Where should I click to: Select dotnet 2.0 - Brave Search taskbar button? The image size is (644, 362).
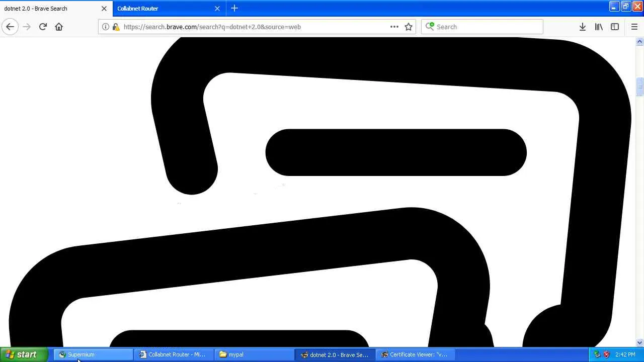click(x=335, y=354)
